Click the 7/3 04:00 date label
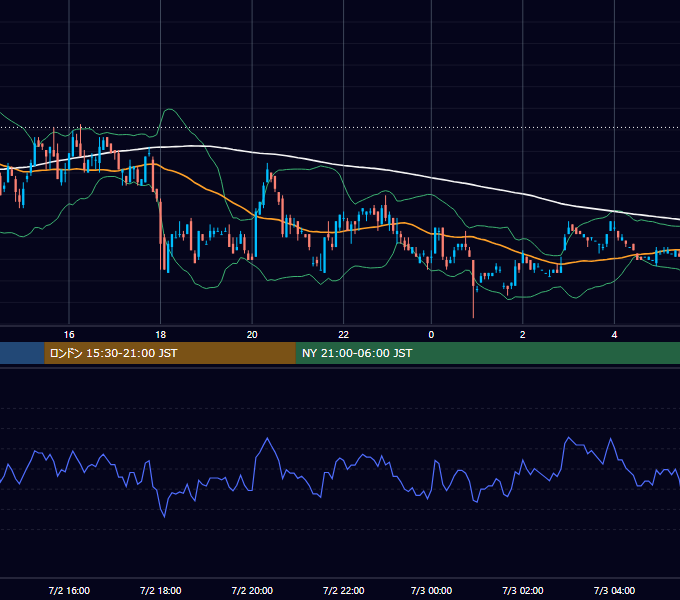 pyautogui.click(x=614, y=590)
